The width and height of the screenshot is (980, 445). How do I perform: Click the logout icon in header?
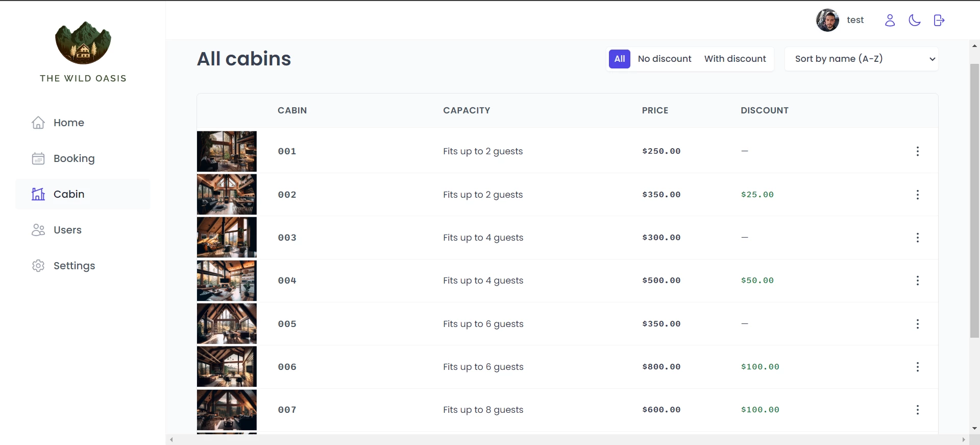click(x=939, y=20)
